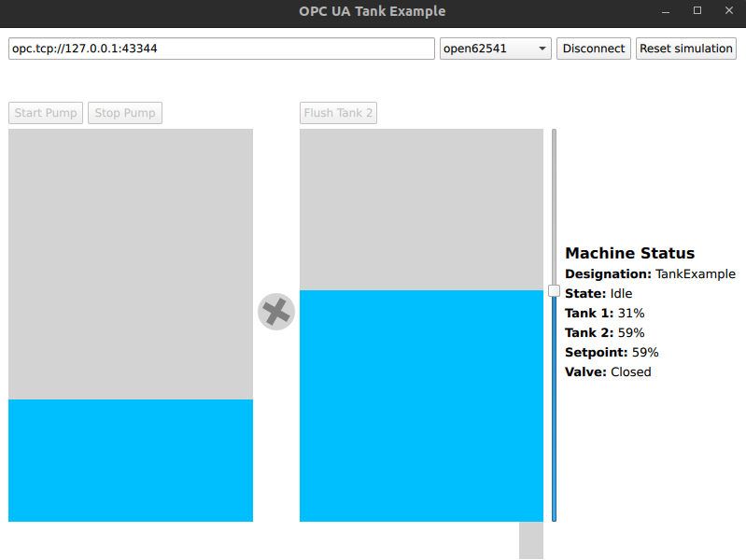The height and width of the screenshot is (560, 746).
Task: Click the Machine Status heading
Action: pos(629,253)
